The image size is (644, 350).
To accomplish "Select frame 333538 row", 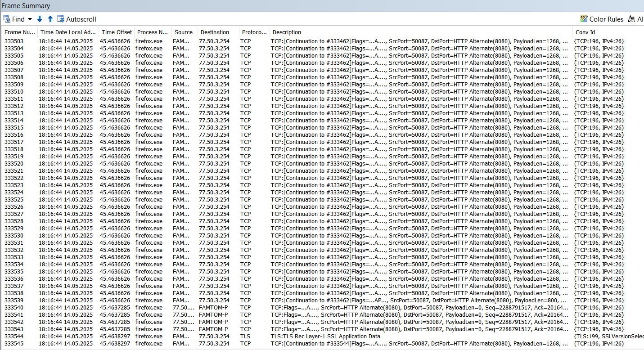I will click(322, 293).
